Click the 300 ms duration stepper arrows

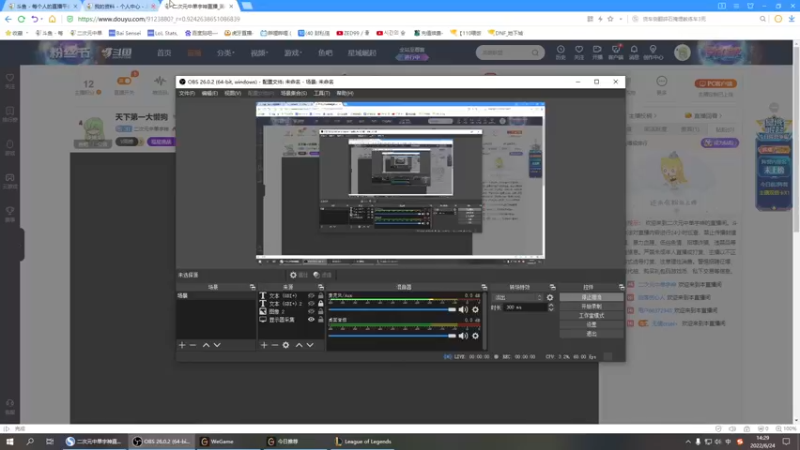pos(551,308)
